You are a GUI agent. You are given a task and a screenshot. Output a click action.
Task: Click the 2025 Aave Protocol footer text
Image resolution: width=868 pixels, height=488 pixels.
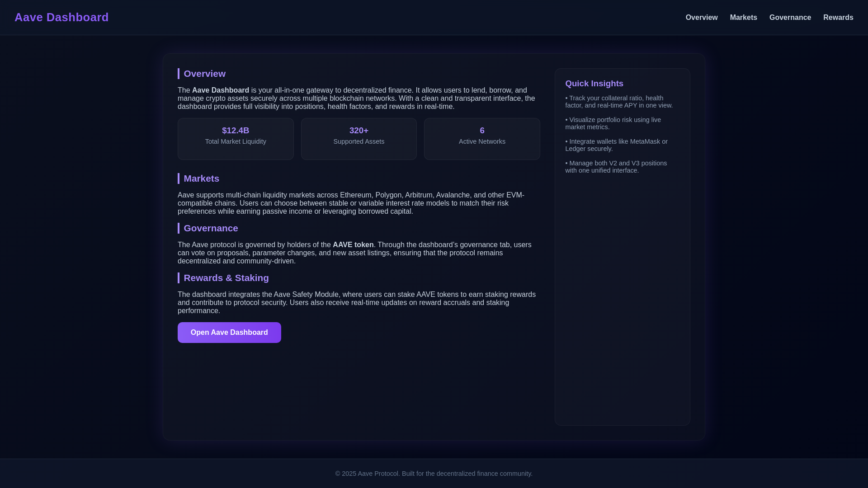[x=434, y=474]
